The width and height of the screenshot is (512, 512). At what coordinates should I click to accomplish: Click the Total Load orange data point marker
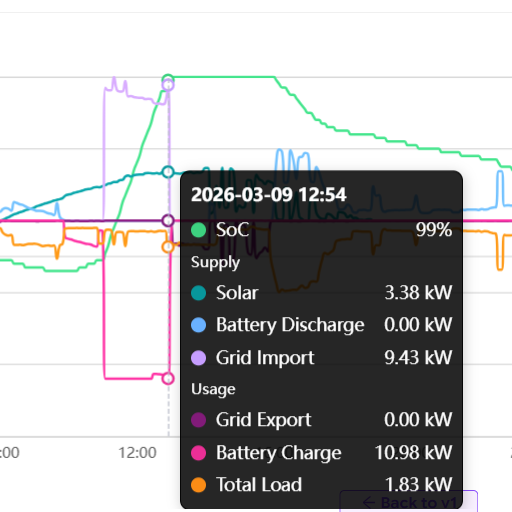coord(168,247)
